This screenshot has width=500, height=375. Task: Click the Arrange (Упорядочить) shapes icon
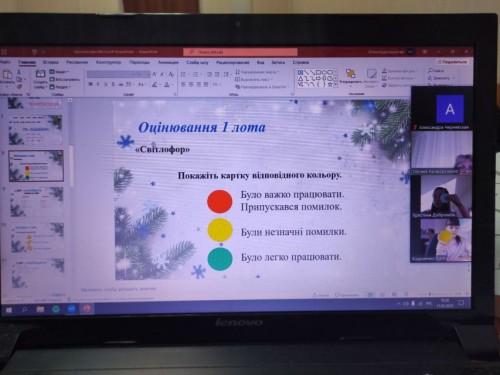point(350,74)
